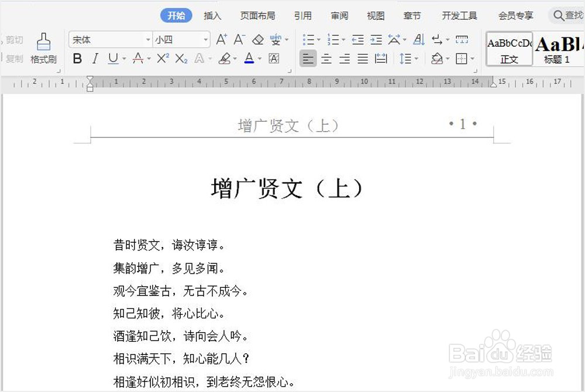585x392 pixels.
Task: Increase font size with A+ icon
Action: pos(222,40)
